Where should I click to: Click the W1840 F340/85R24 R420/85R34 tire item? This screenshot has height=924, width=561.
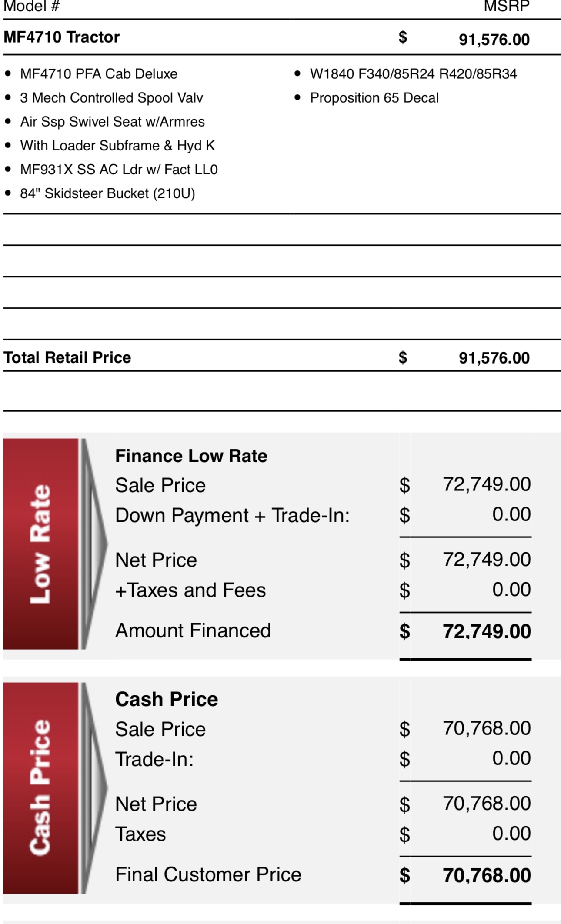point(413,74)
